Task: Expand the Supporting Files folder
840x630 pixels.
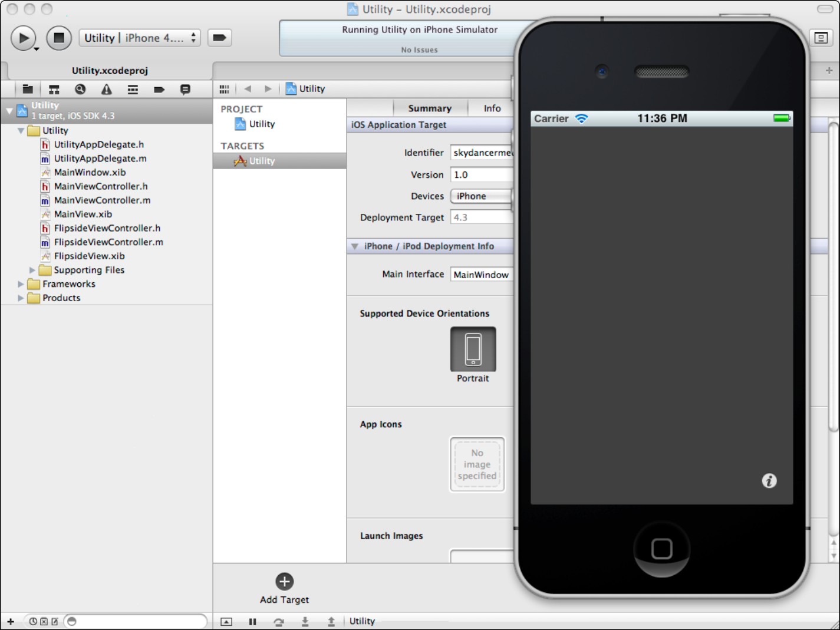Action: 32,270
